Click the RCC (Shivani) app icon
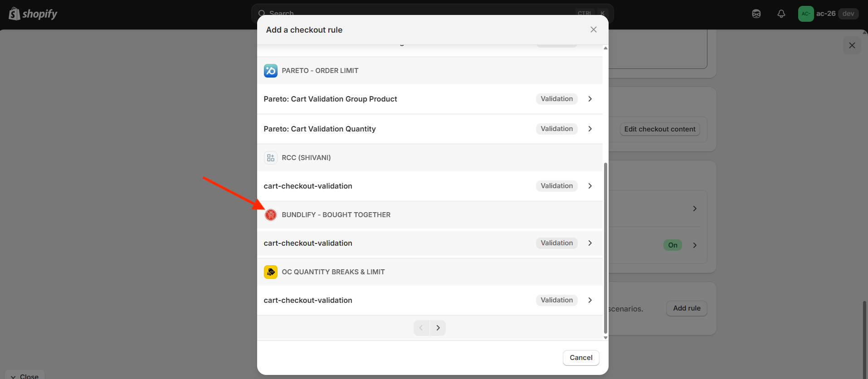868x379 pixels. [271, 158]
